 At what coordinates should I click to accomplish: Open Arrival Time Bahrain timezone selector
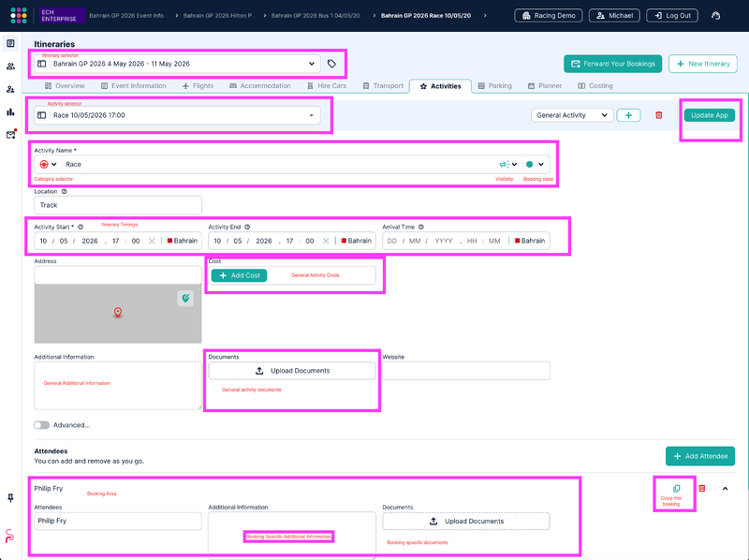point(530,241)
